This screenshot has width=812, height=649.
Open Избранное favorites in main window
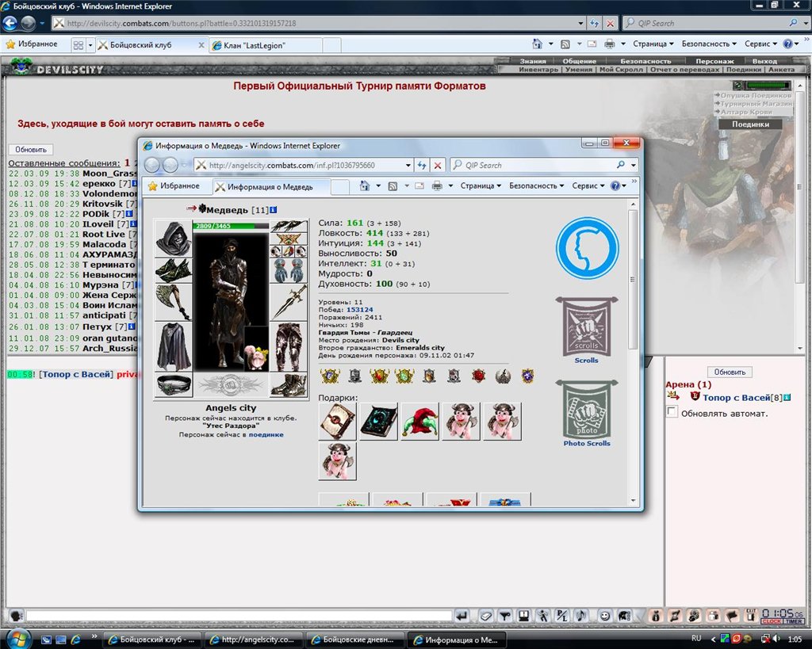[32, 44]
